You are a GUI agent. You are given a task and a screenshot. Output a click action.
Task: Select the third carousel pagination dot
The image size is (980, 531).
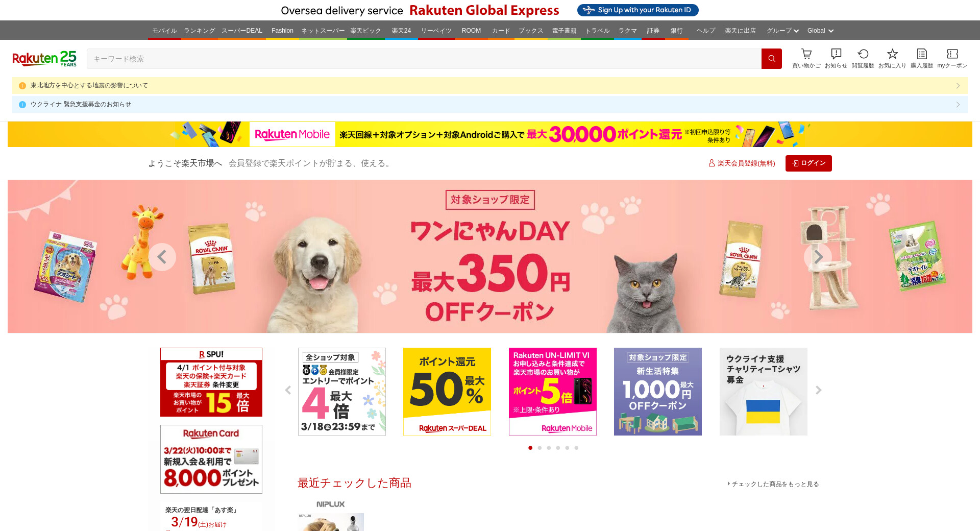(549, 448)
